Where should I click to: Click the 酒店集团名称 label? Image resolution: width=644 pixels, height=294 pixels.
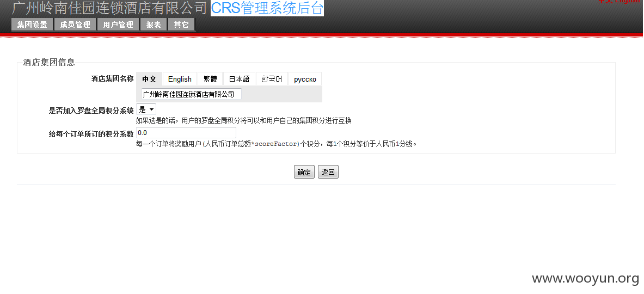(x=112, y=78)
